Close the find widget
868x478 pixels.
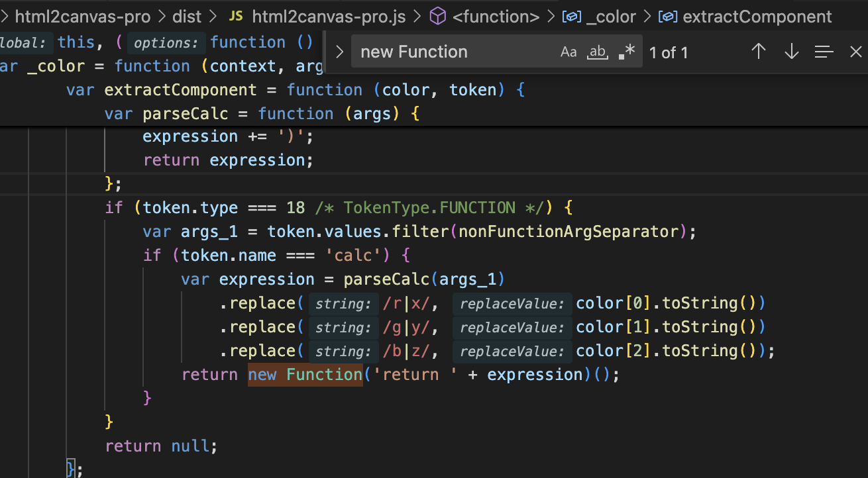[855, 52]
